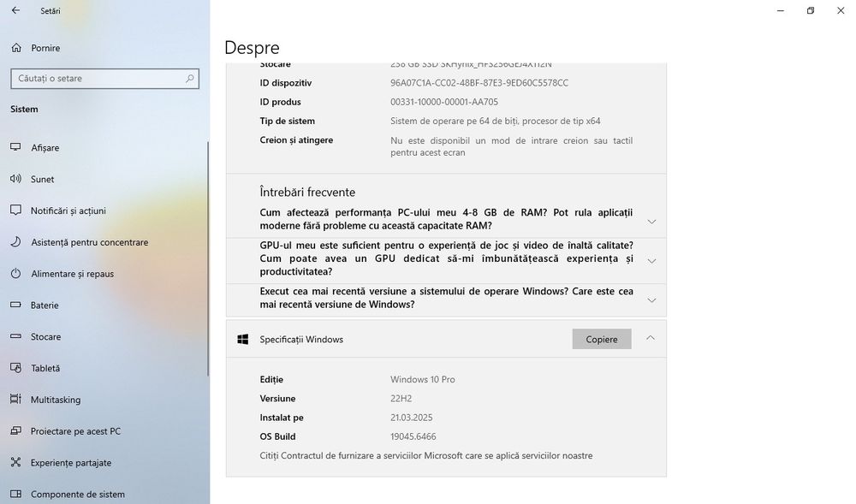
Task: Open the Execut cea mai recentă versiune question
Action: 446,297
